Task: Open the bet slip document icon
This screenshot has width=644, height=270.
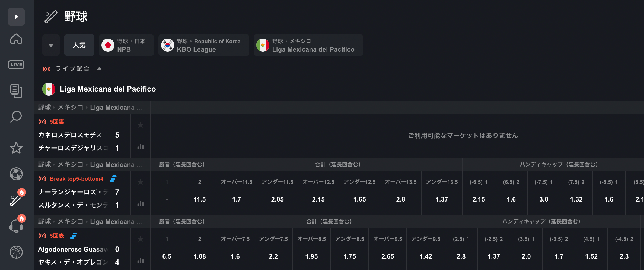Action: tap(16, 90)
